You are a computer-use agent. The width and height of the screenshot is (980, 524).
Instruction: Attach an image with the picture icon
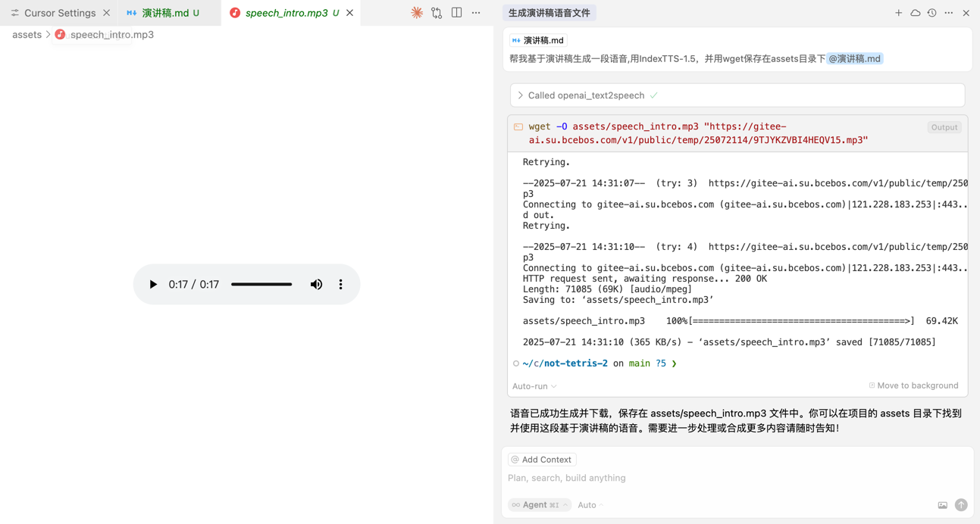942,505
